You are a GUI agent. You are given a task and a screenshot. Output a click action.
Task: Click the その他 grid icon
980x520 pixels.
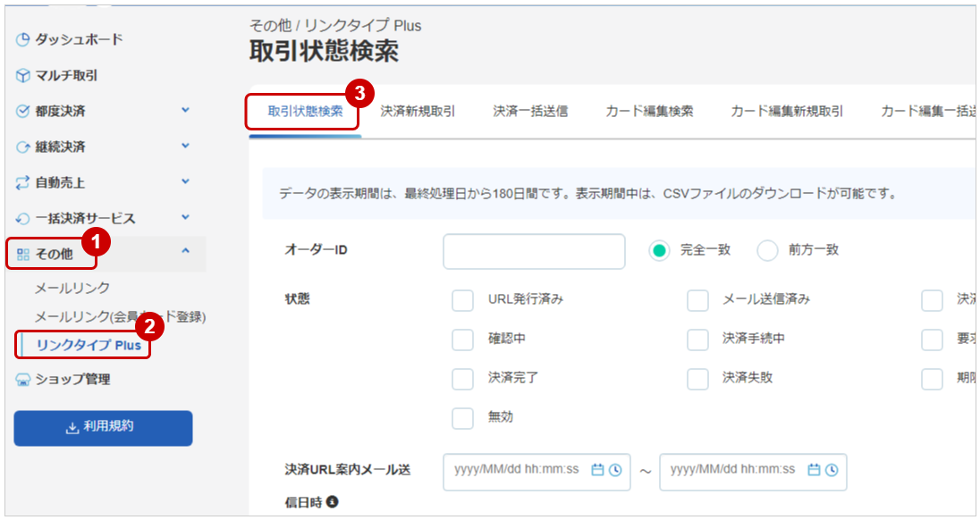23,254
